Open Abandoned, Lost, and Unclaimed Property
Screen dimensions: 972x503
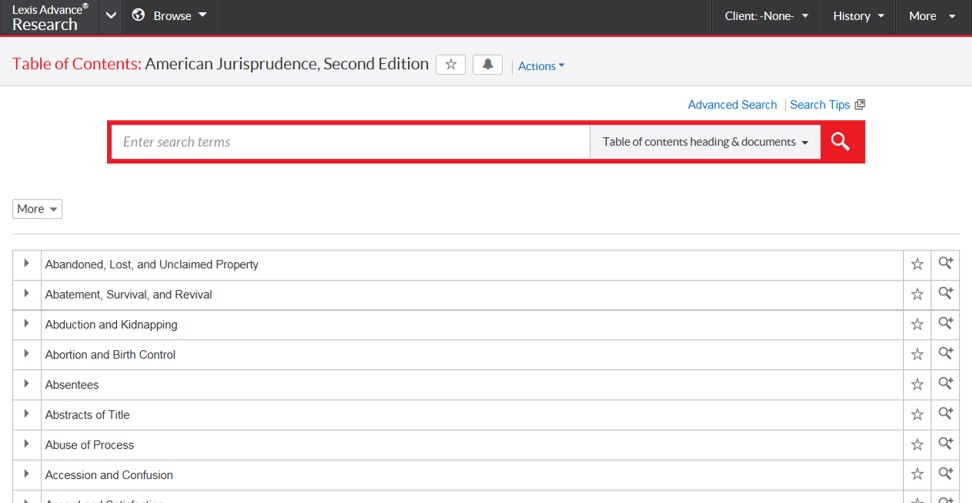[151, 264]
